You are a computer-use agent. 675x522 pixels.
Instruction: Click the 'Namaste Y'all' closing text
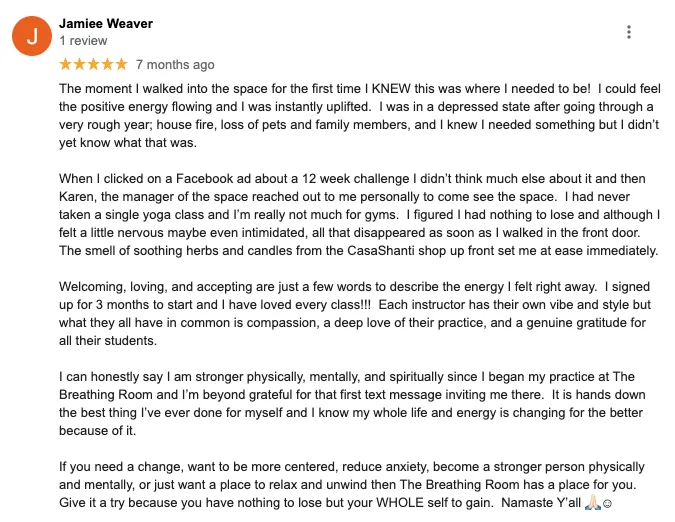(541, 503)
